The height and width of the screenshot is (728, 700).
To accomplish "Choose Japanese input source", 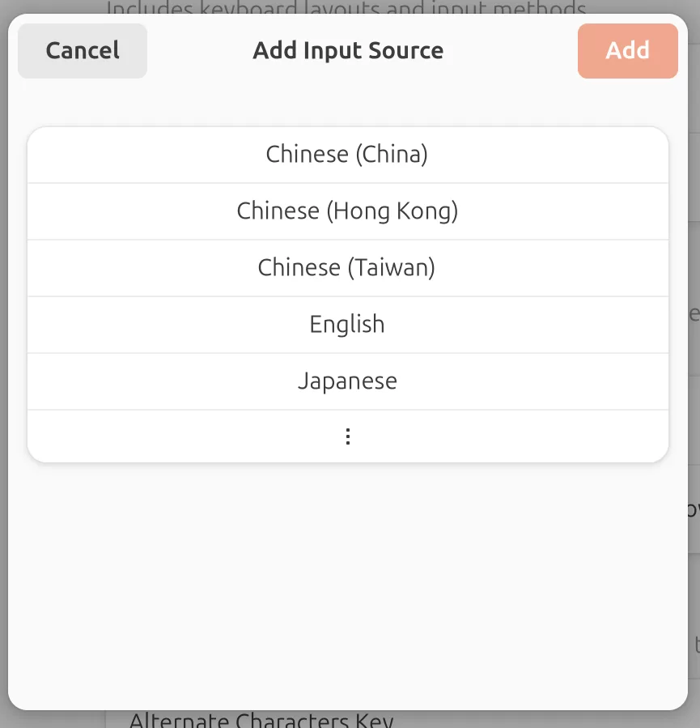I will click(347, 381).
